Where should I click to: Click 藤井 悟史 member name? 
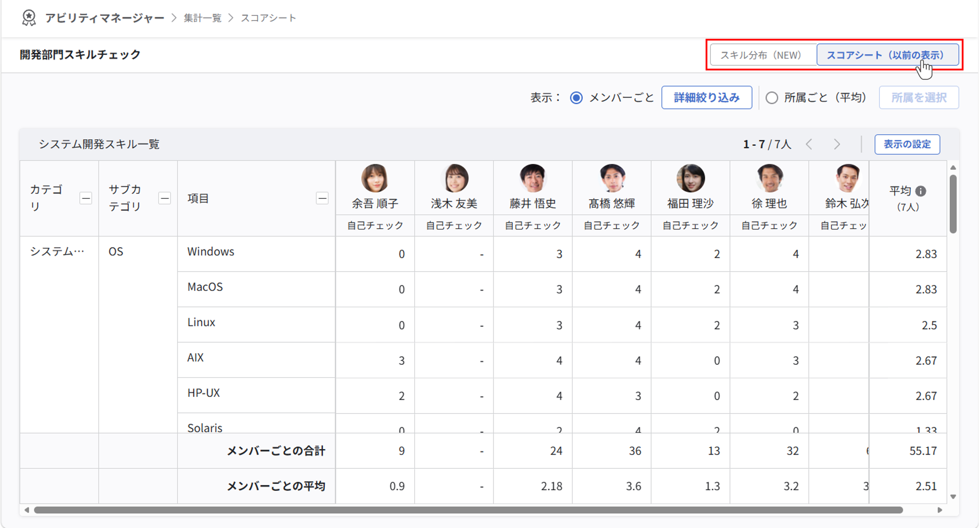[533, 204]
